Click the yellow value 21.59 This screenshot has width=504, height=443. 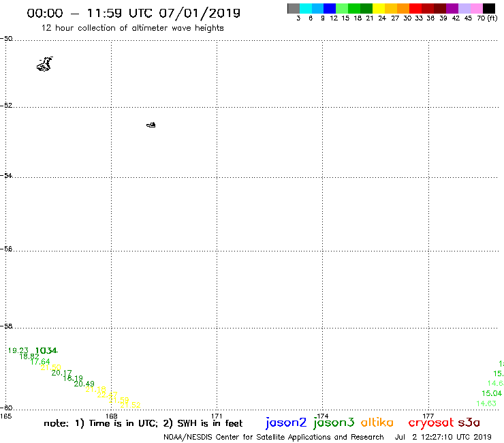click(x=119, y=400)
